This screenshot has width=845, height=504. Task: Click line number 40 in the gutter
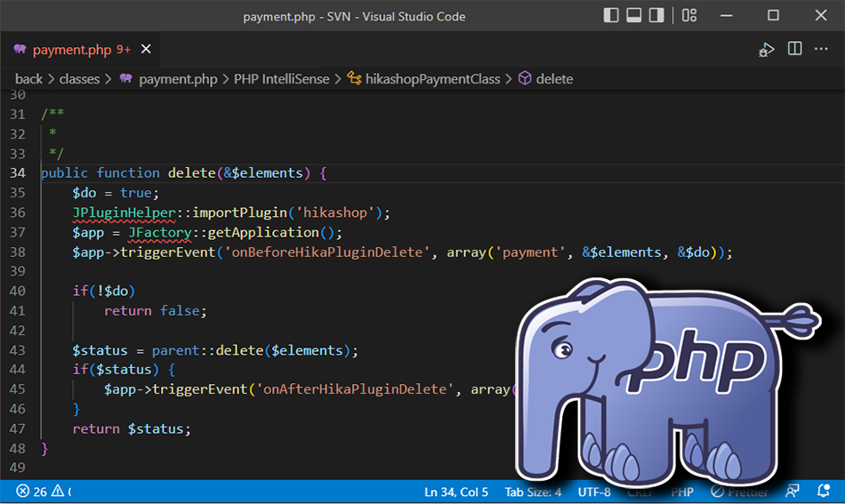click(x=18, y=292)
